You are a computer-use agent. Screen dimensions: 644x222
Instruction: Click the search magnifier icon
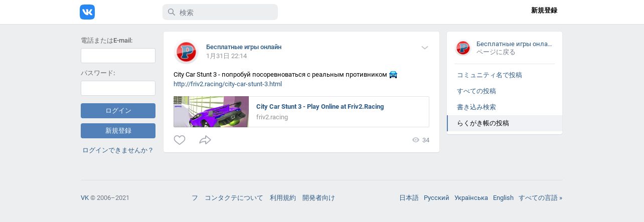(x=171, y=12)
